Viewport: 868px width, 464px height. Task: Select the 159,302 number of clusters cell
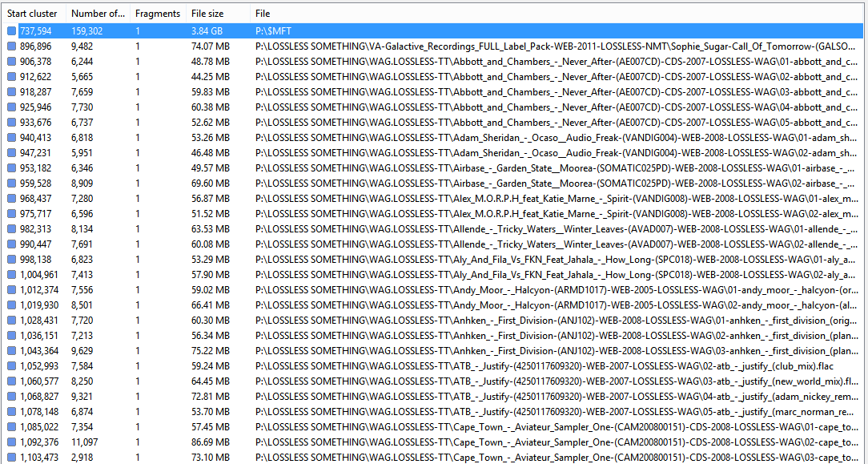86,31
